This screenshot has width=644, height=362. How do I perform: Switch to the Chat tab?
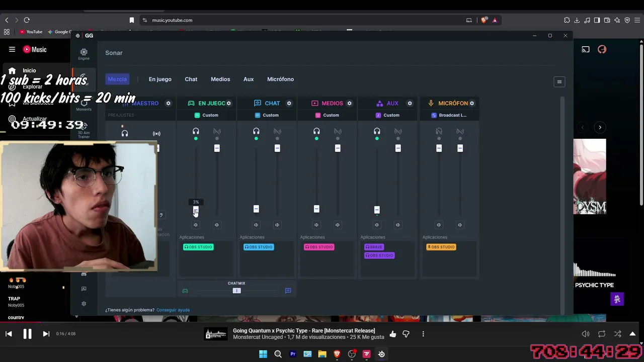click(191, 79)
